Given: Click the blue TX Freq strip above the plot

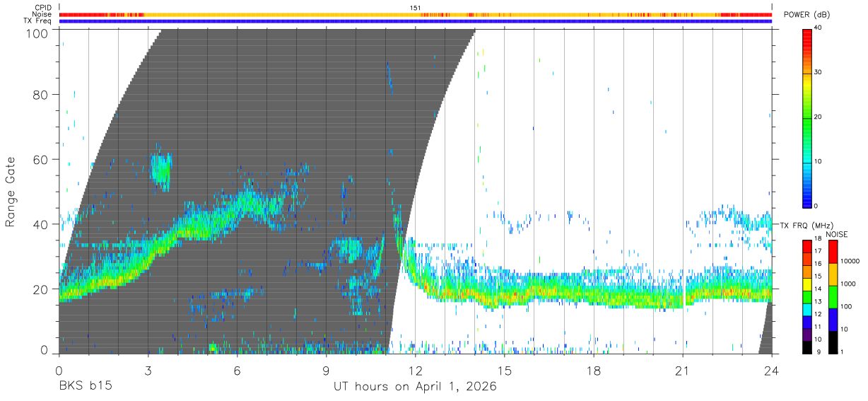Looking at the screenshot, I should point(415,21).
